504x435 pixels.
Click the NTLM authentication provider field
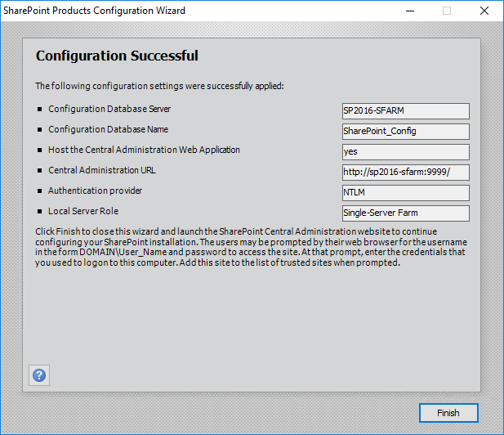click(406, 193)
